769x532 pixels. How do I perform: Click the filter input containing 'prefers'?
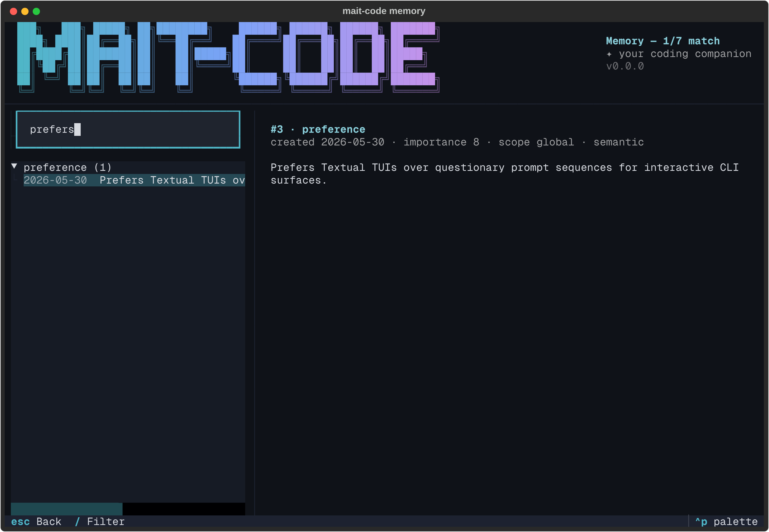(128, 129)
